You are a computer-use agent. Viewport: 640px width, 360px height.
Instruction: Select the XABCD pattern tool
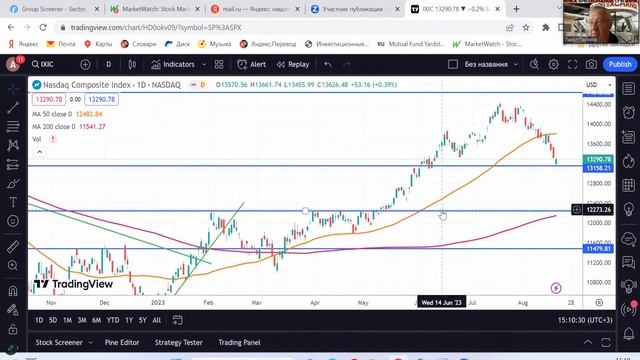(x=13, y=145)
